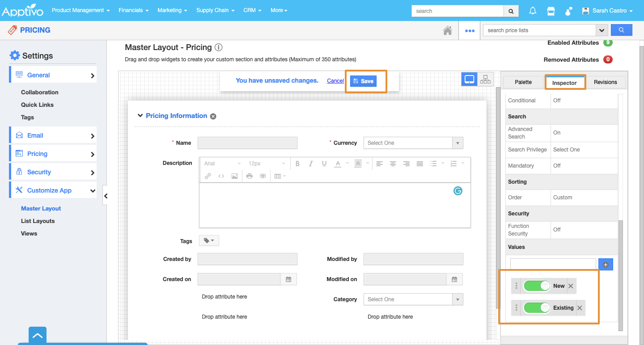The image size is (644, 345).
Task: Delete the Existing value with X
Action: [x=580, y=308]
